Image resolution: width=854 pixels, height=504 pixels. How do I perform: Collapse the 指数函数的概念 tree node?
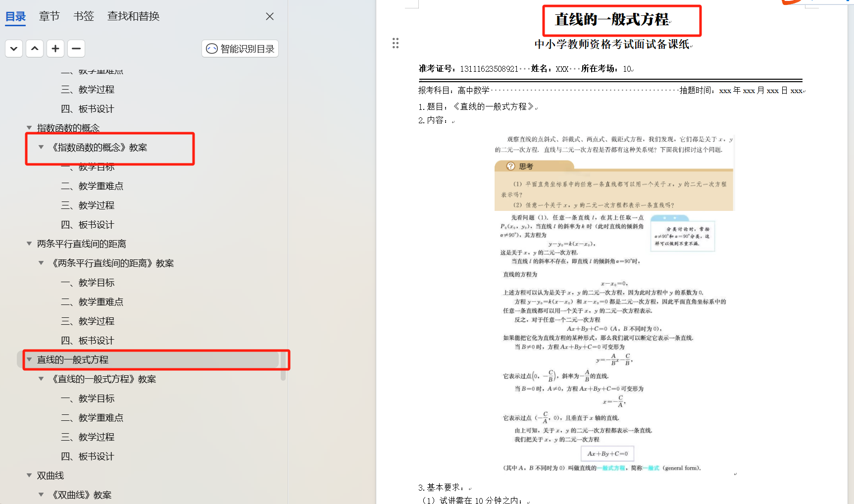(x=29, y=128)
